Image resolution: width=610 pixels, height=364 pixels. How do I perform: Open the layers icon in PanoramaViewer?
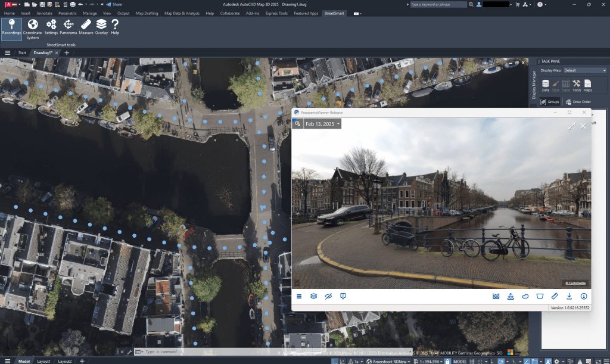(x=313, y=296)
